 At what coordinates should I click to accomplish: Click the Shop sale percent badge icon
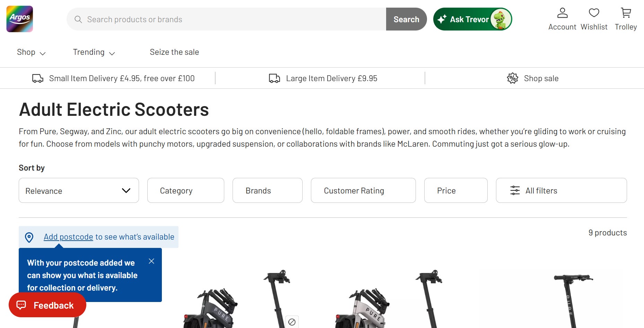click(513, 78)
